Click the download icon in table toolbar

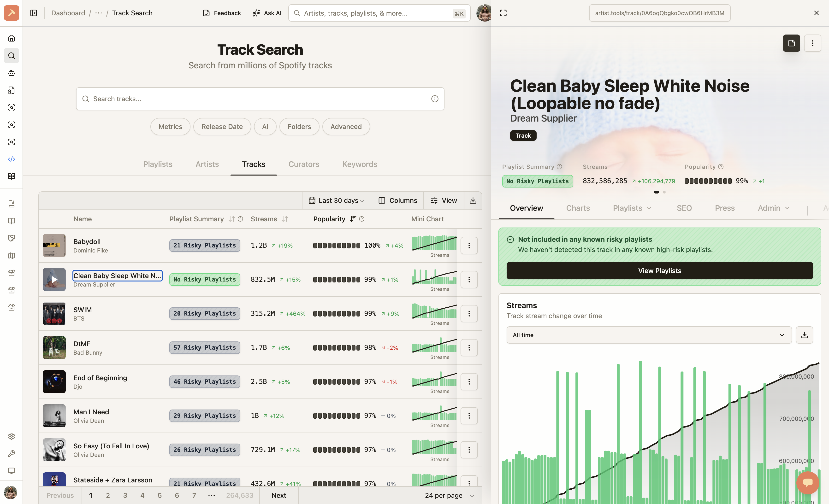pyautogui.click(x=473, y=200)
